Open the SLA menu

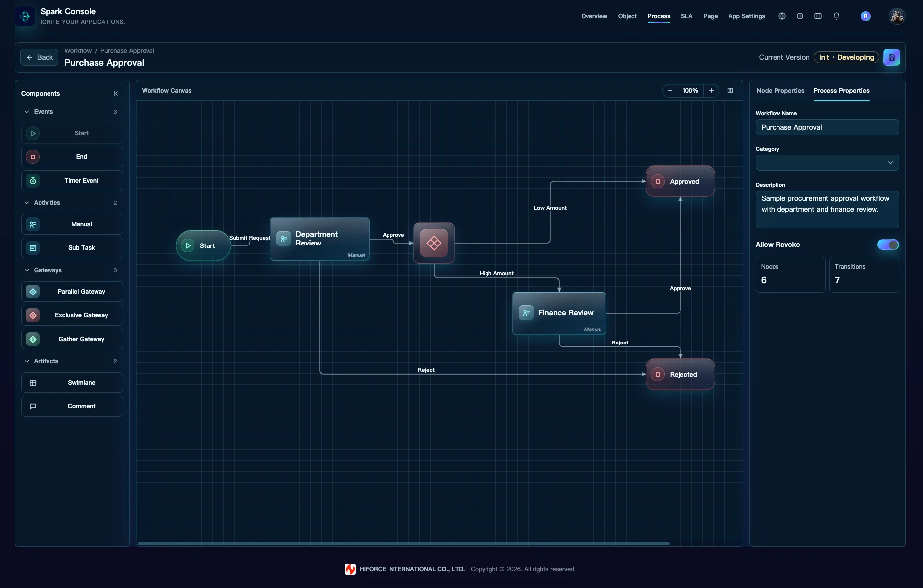[686, 16]
